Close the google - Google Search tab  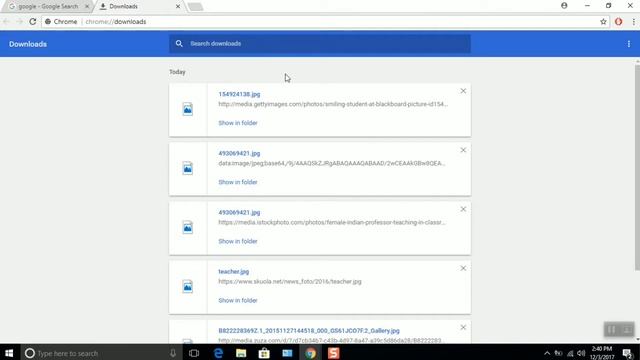(x=87, y=7)
